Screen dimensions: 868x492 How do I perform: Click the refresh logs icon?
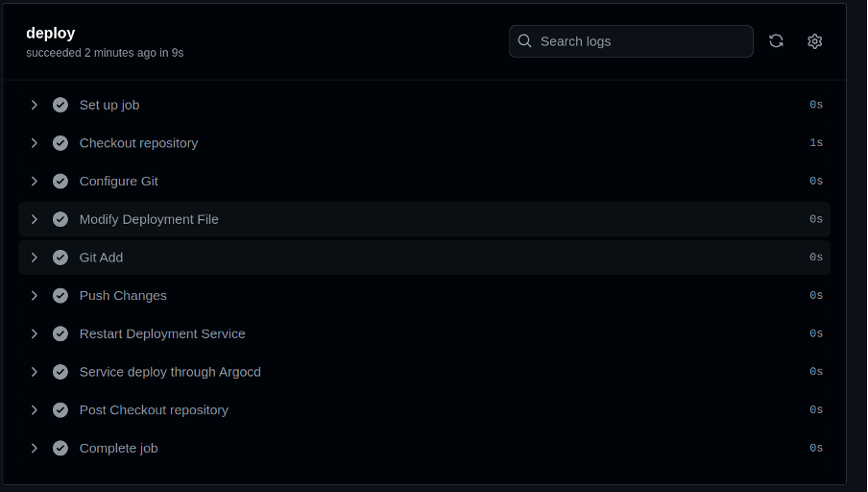776,41
